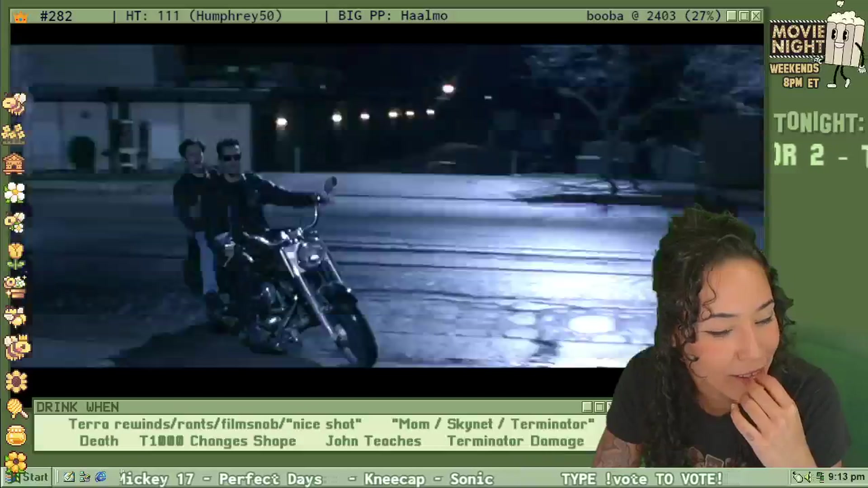Open the beehive house icon
The width and height of the screenshot is (868, 488).
pos(14,164)
